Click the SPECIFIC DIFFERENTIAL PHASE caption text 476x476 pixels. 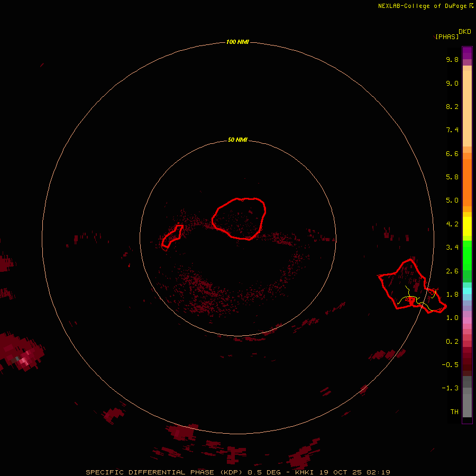(x=164, y=472)
